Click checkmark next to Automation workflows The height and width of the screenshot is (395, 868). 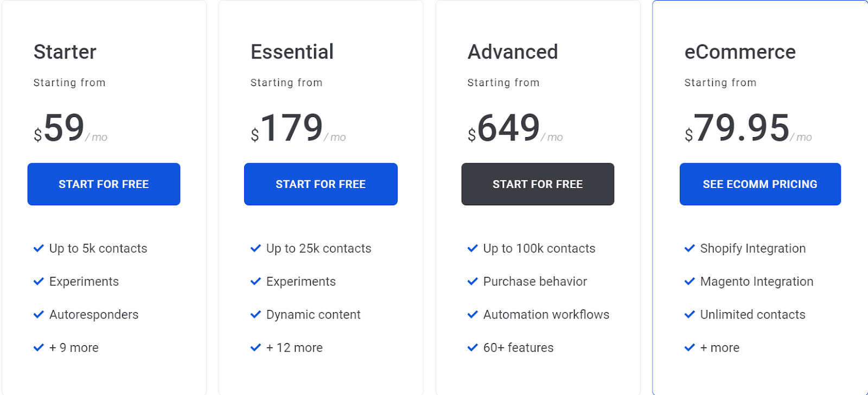tap(473, 314)
